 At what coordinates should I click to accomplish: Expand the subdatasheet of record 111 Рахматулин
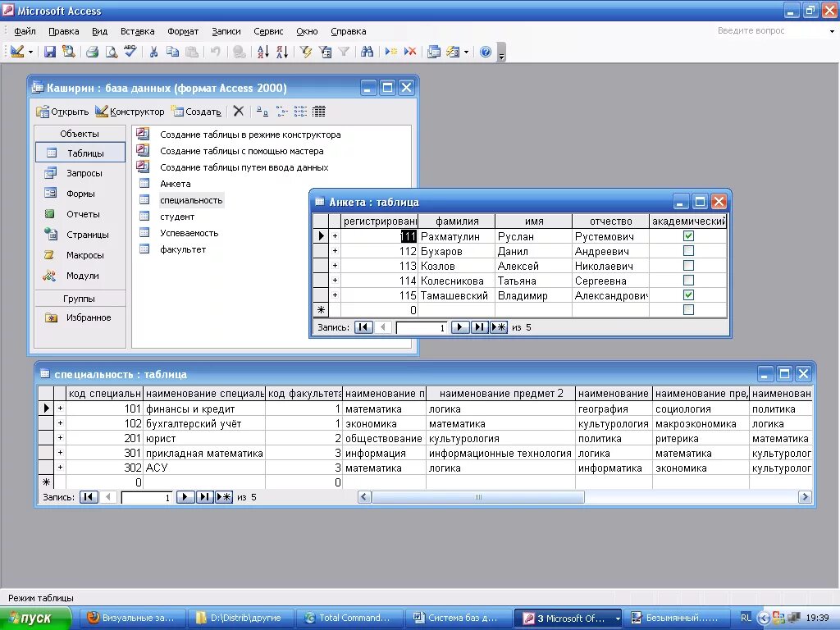coord(335,235)
